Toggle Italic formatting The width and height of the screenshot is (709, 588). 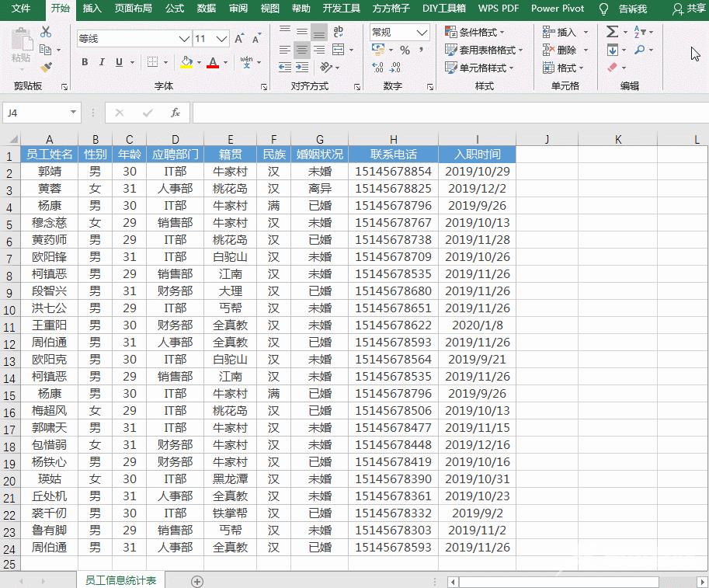tap(102, 63)
